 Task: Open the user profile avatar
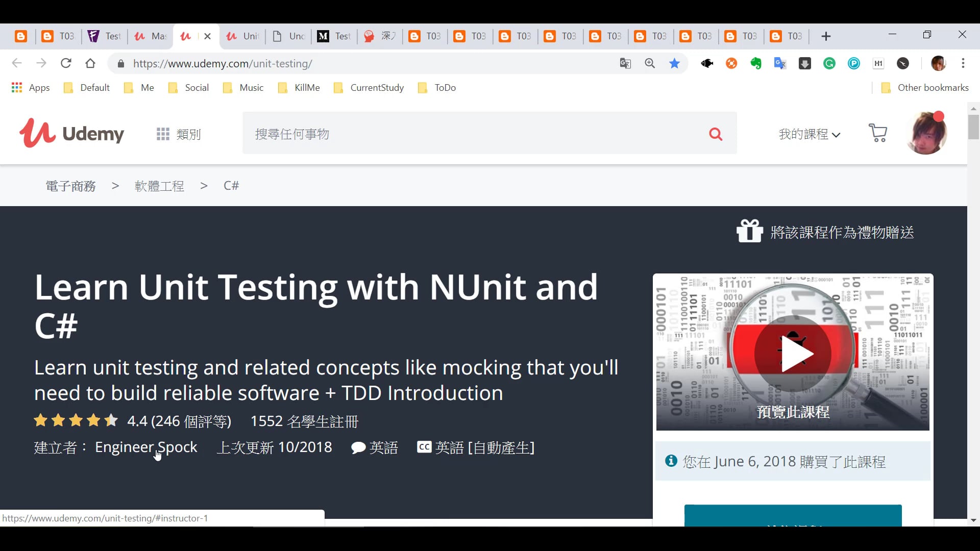pos(926,133)
